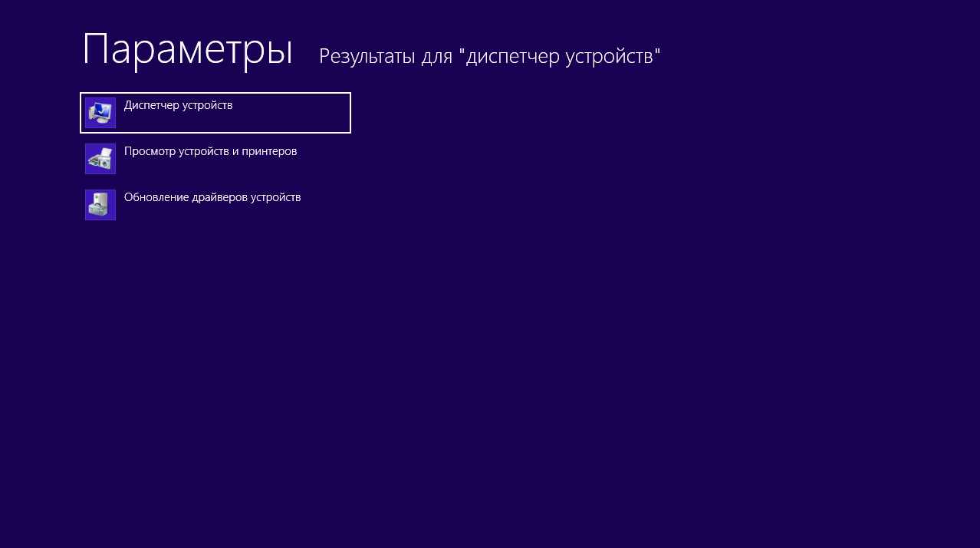Open the 'Диспетчер устройств' search result
Screen dimensions: 980x548
tap(178, 105)
